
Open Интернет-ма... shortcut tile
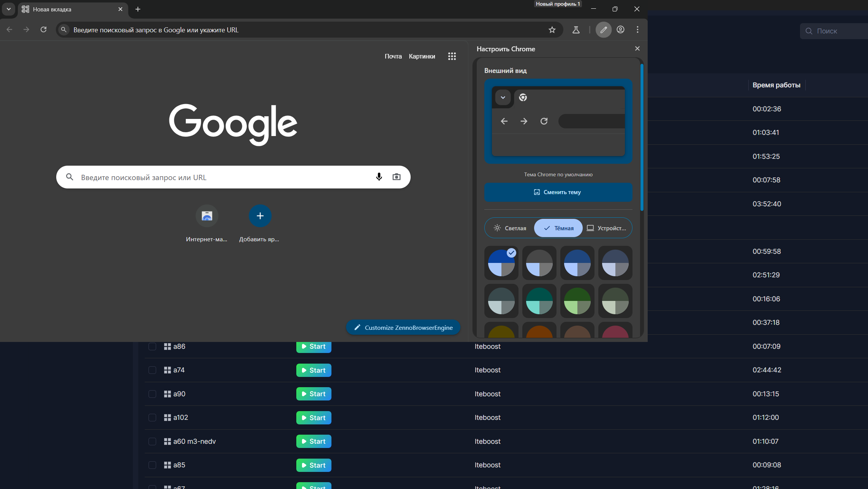pyautogui.click(x=207, y=224)
